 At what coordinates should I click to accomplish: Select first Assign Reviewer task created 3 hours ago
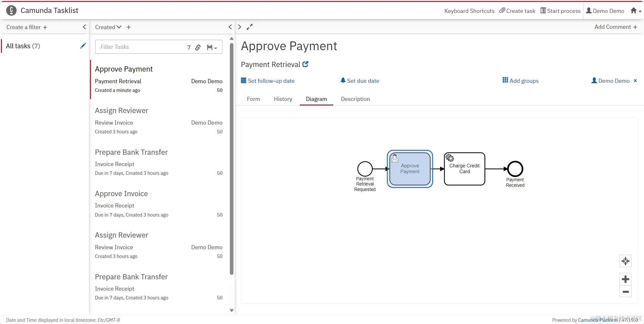point(159,121)
